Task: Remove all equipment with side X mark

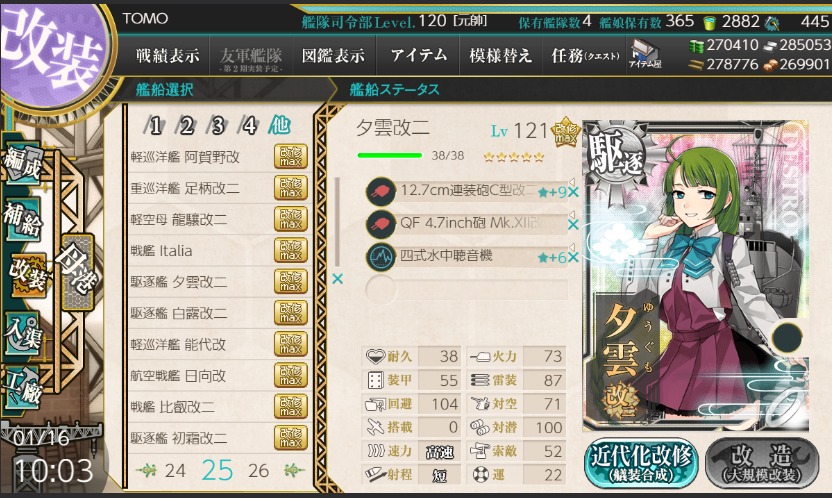Action: tap(337, 278)
